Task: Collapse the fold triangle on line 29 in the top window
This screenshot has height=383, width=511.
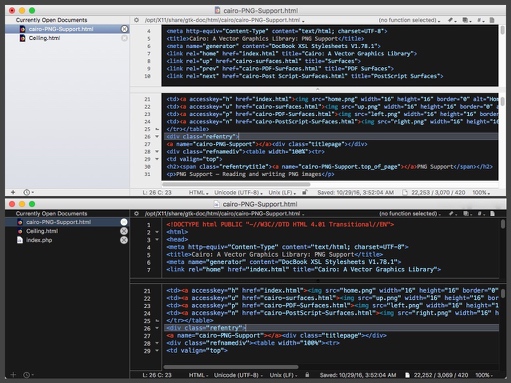Action: point(157,159)
